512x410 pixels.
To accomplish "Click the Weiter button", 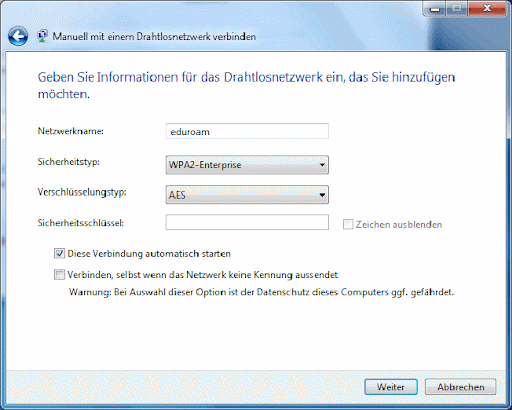I will tap(391, 387).
